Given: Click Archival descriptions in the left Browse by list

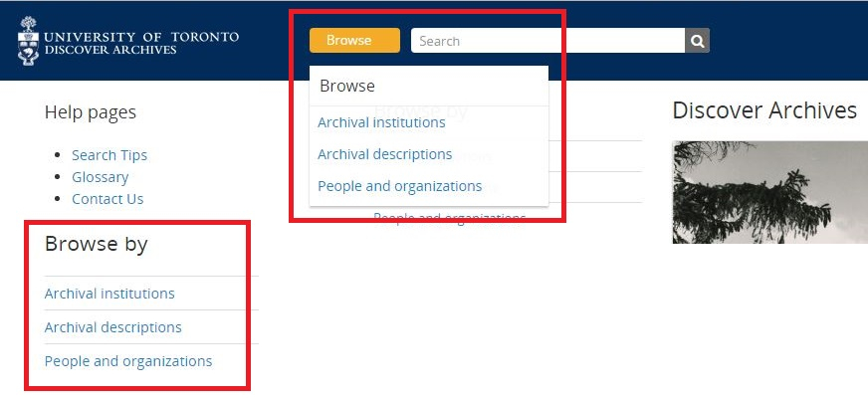Looking at the screenshot, I should [x=112, y=327].
